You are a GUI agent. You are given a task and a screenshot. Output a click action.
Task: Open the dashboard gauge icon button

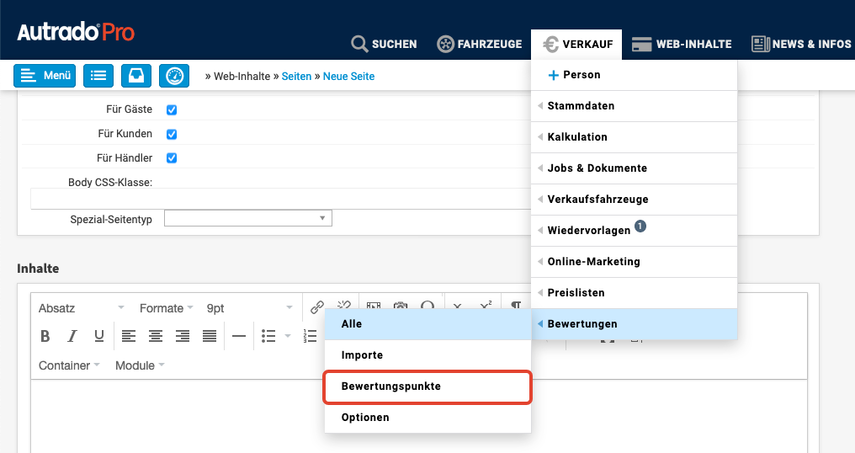point(174,76)
